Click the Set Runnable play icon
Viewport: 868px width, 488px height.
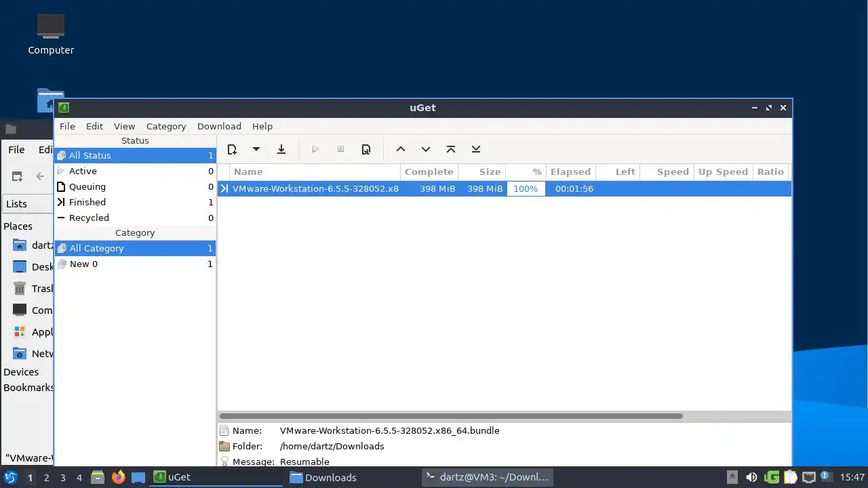315,149
